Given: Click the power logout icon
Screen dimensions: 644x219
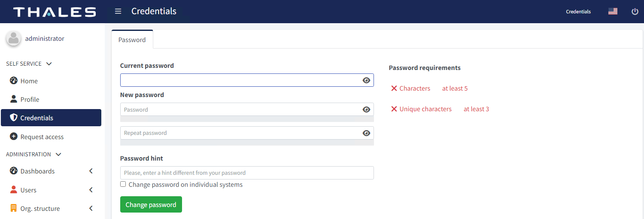Looking at the screenshot, I should tap(635, 12).
